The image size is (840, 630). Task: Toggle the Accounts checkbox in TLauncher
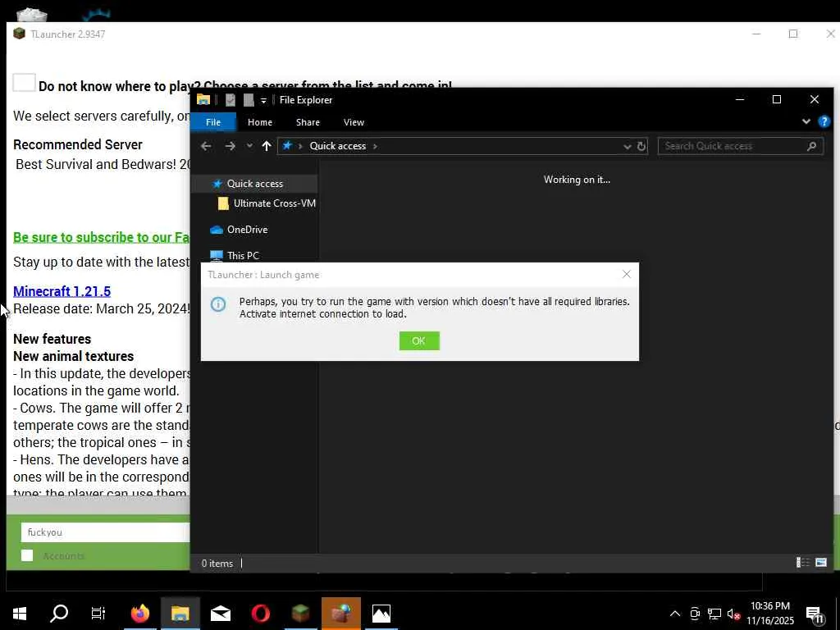coord(27,555)
